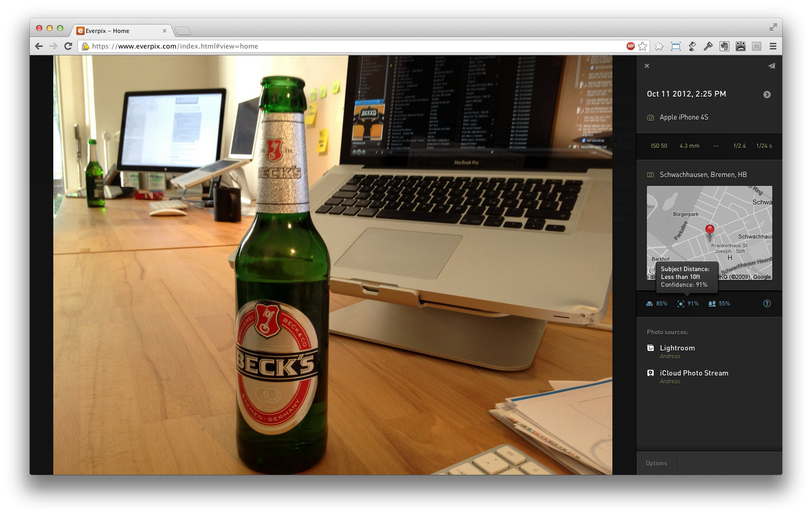Reload the Everpix page
812x516 pixels.
point(68,46)
